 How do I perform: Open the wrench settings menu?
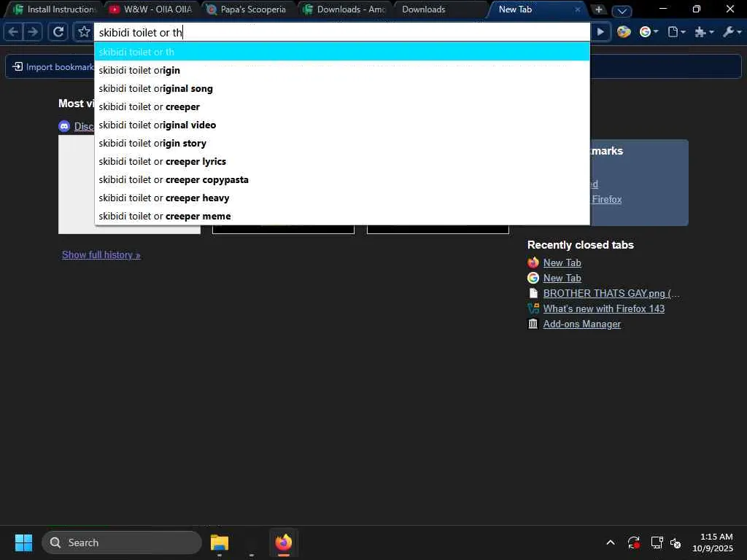pyautogui.click(x=732, y=32)
